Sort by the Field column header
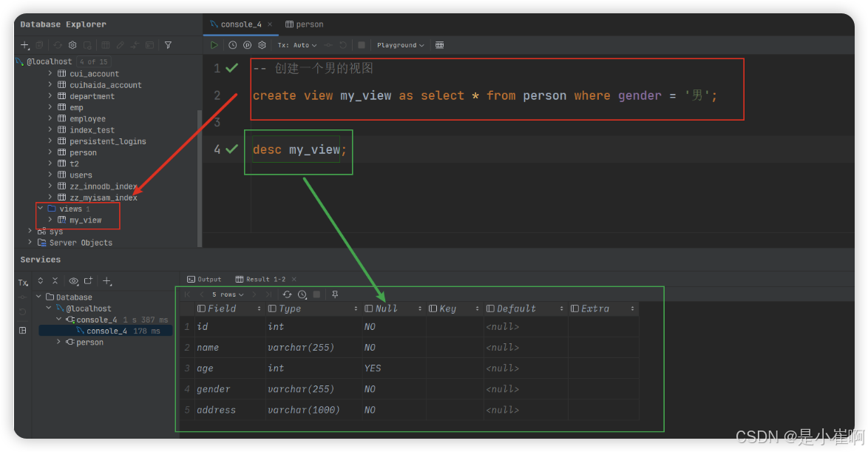Viewport: 868px width, 452px height. [x=229, y=308]
